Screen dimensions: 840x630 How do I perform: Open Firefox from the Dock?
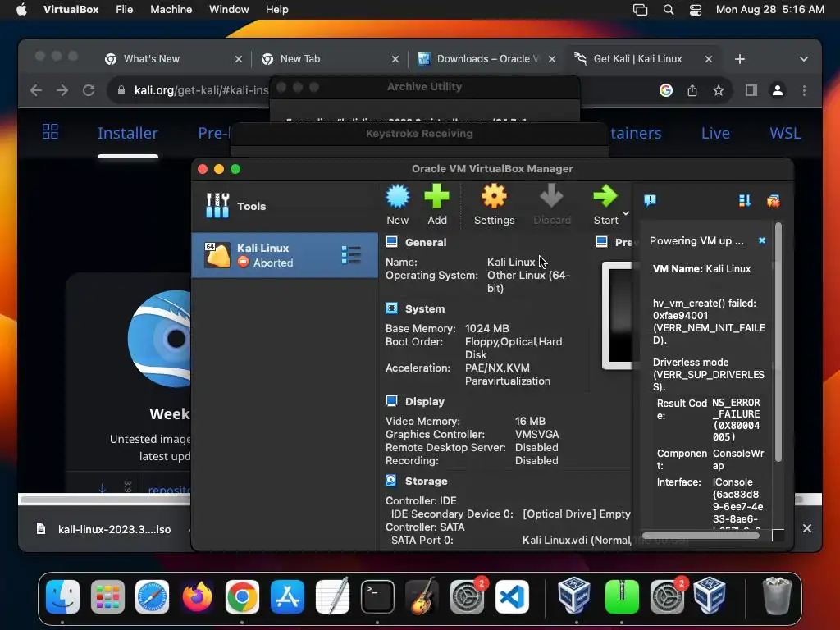coord(197,596)
